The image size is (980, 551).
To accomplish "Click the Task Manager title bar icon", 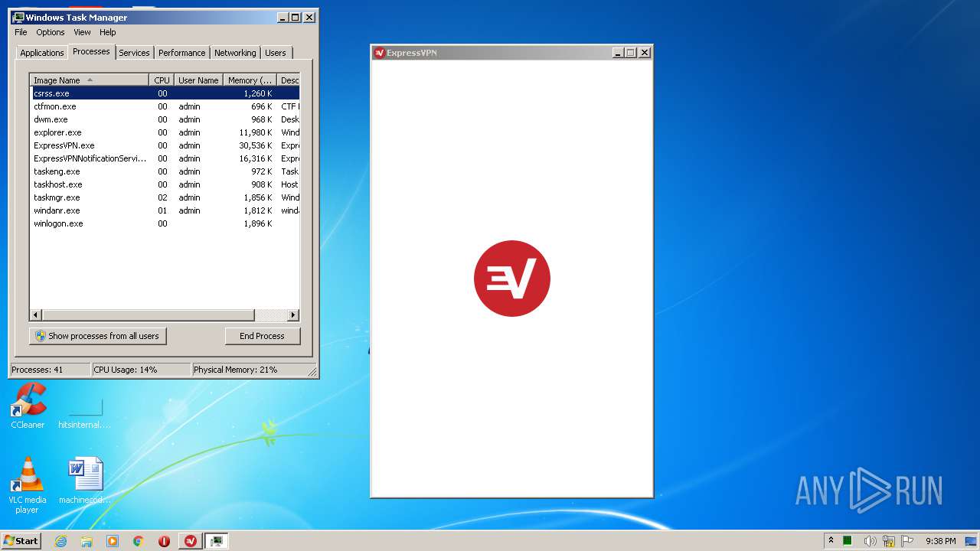I will pyautogui.click(x=18, y=17).
